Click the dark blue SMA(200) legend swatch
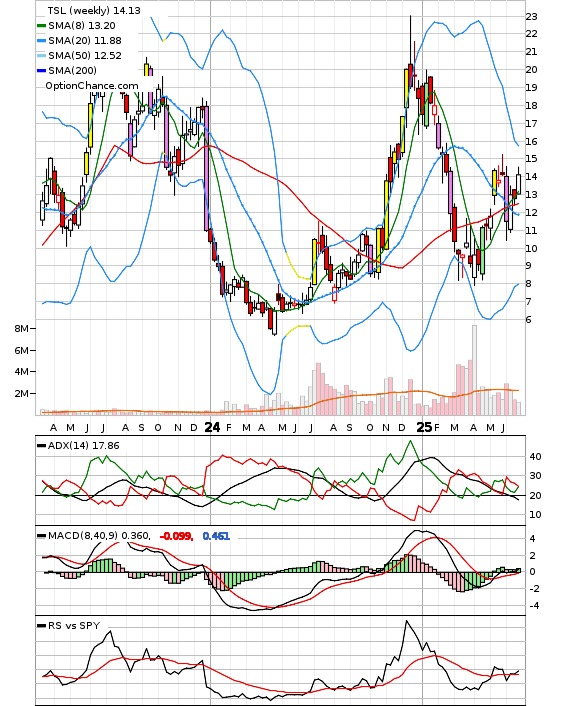 (41, 71)
